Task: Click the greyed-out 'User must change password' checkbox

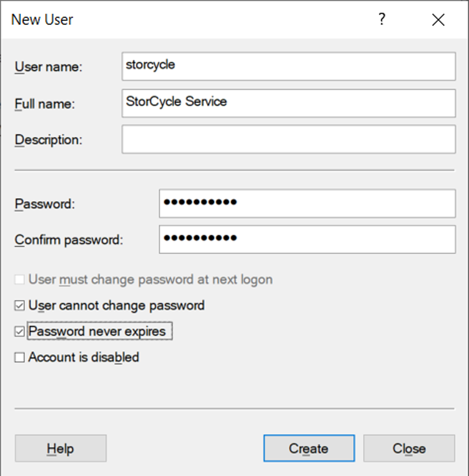Action: coord(19,280)
